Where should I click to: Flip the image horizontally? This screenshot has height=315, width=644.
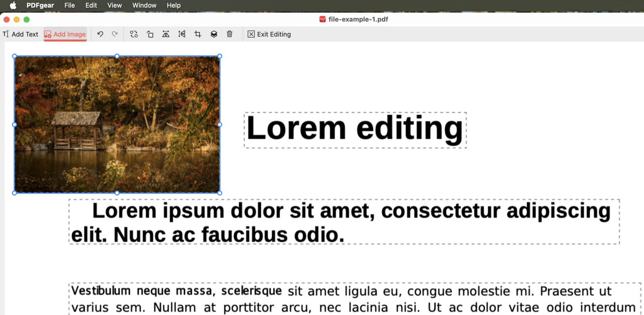pyautogui.click(x=166, y=34)
